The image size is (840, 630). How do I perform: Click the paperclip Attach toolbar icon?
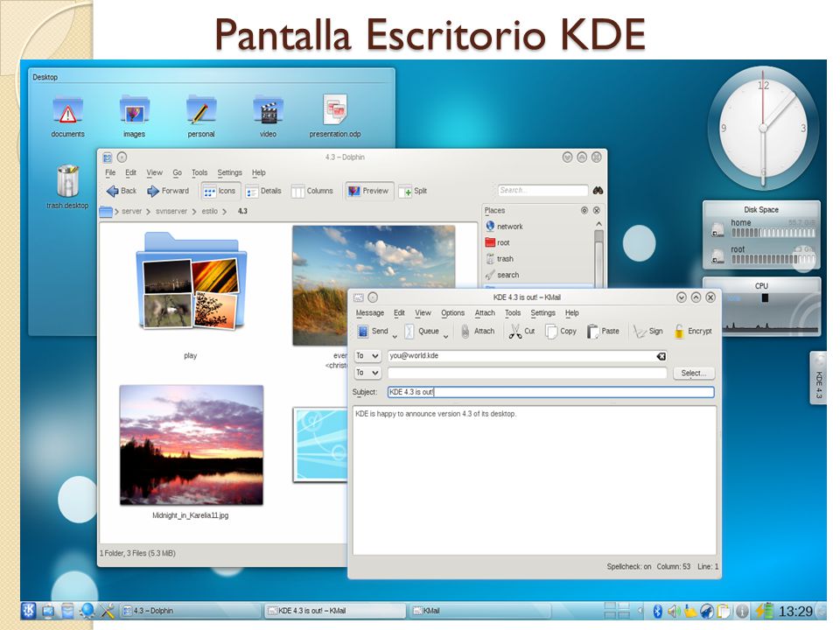click(465, 332)
